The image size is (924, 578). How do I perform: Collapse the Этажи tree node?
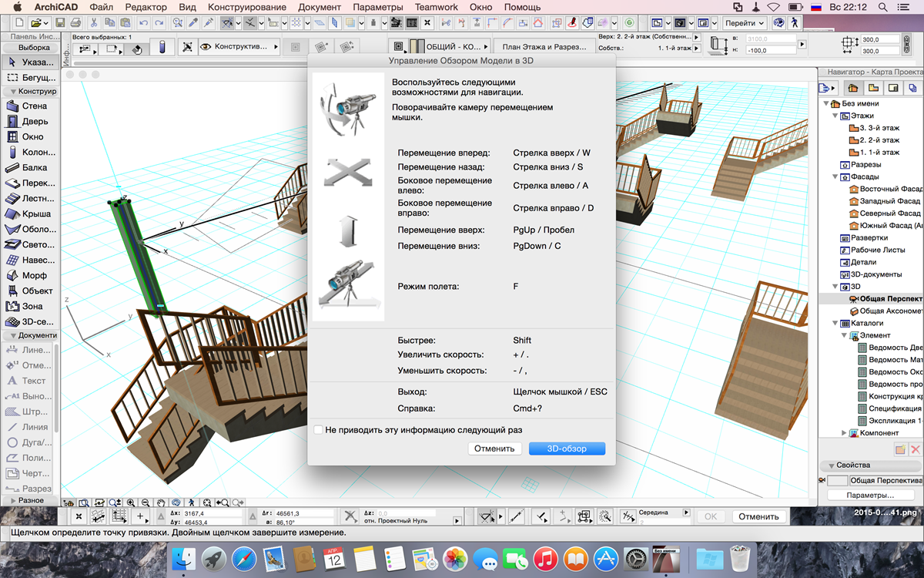(x=835, y=116)
